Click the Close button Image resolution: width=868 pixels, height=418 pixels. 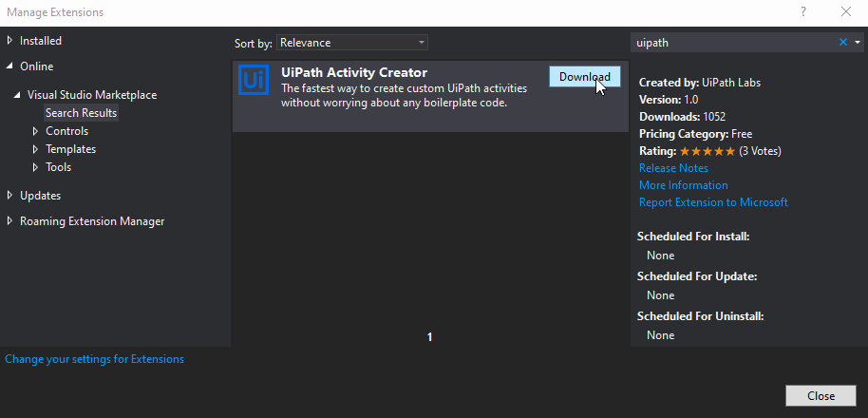821,396
